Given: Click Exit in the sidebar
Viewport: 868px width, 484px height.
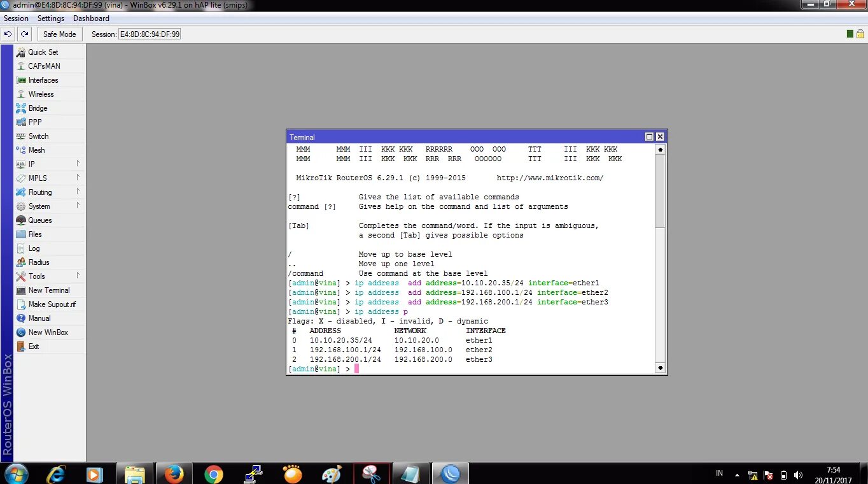Looking at the screenshot, I should (49, 346).
